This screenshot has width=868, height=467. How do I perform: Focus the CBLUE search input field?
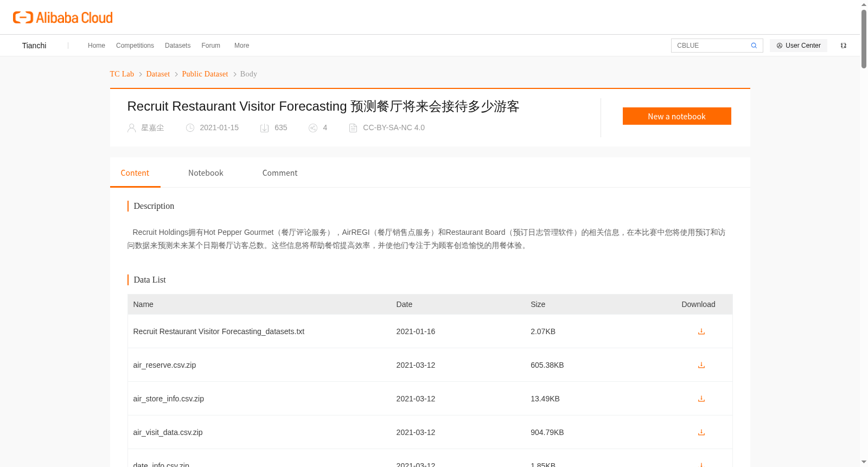[x=711, y=46]
